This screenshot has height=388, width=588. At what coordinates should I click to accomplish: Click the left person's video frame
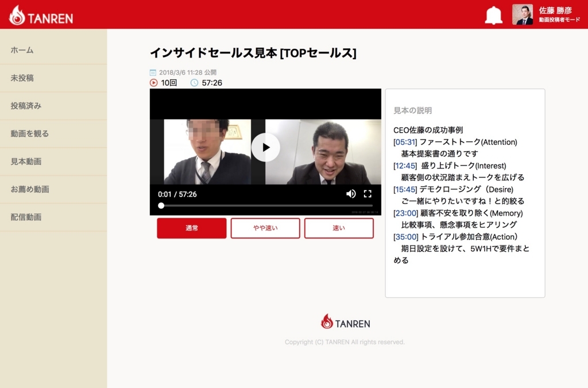point(207,152)
